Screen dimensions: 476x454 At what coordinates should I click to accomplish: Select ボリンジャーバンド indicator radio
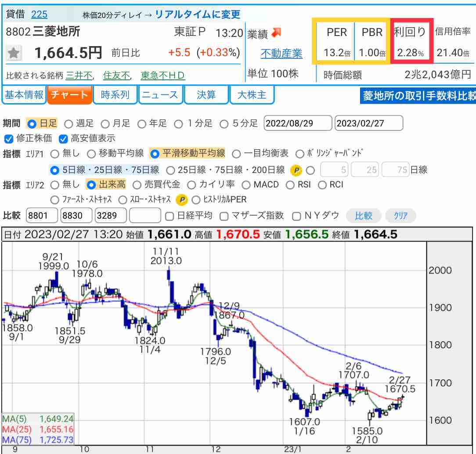(x=300, y=154)
